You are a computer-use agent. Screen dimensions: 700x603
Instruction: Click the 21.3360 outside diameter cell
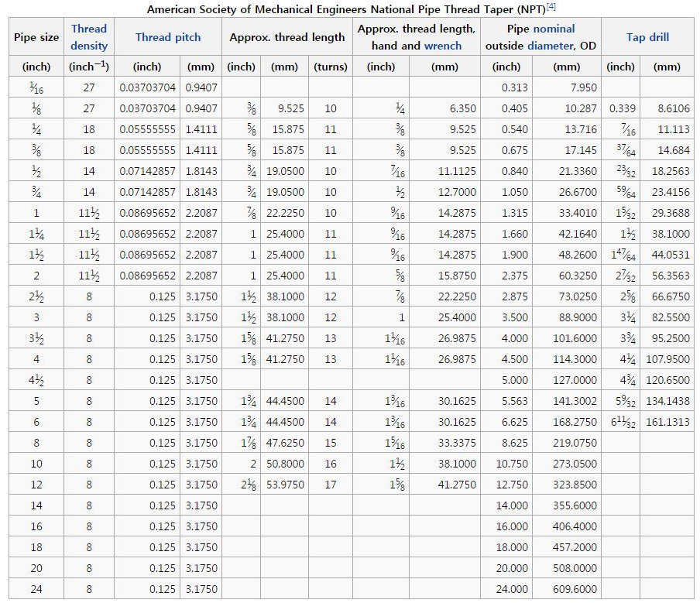[567, 171]
